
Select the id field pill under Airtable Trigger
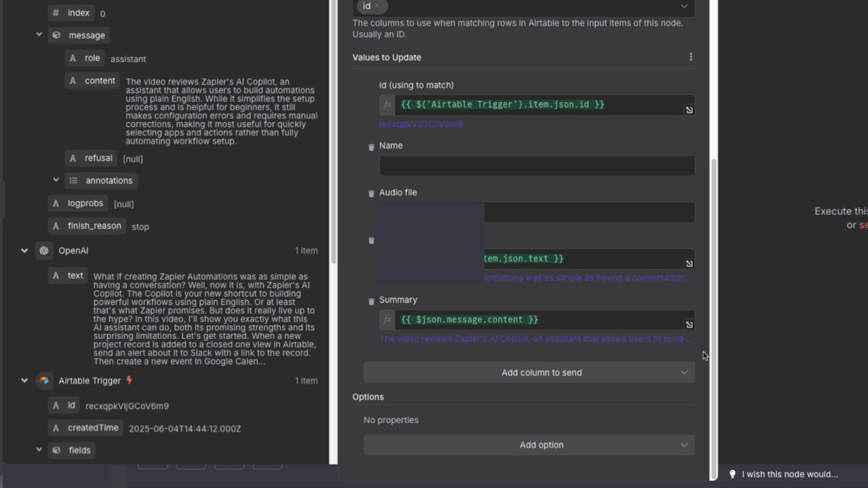pos(64,406)
